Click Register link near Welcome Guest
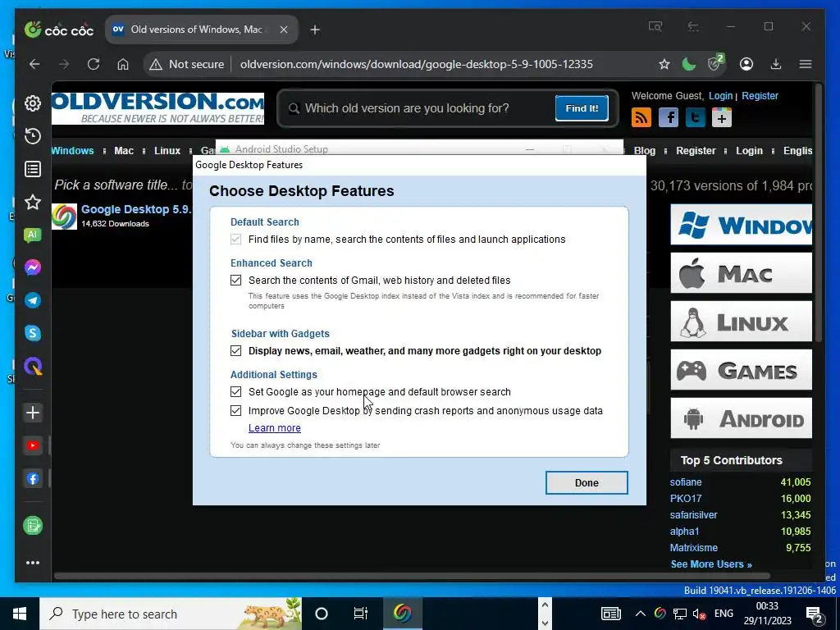Viewport: 840px width, 630px height. (760, 96)
